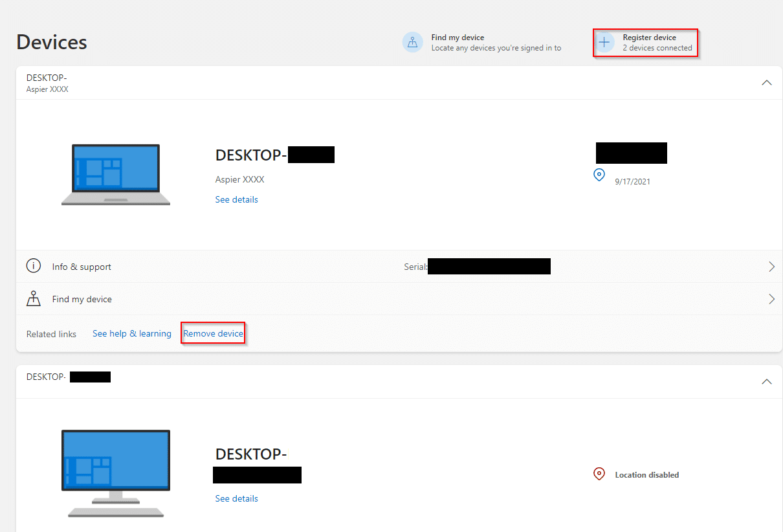783x532 pixels.
Task: Expand the Info & support row chevron
Action: 771,267
